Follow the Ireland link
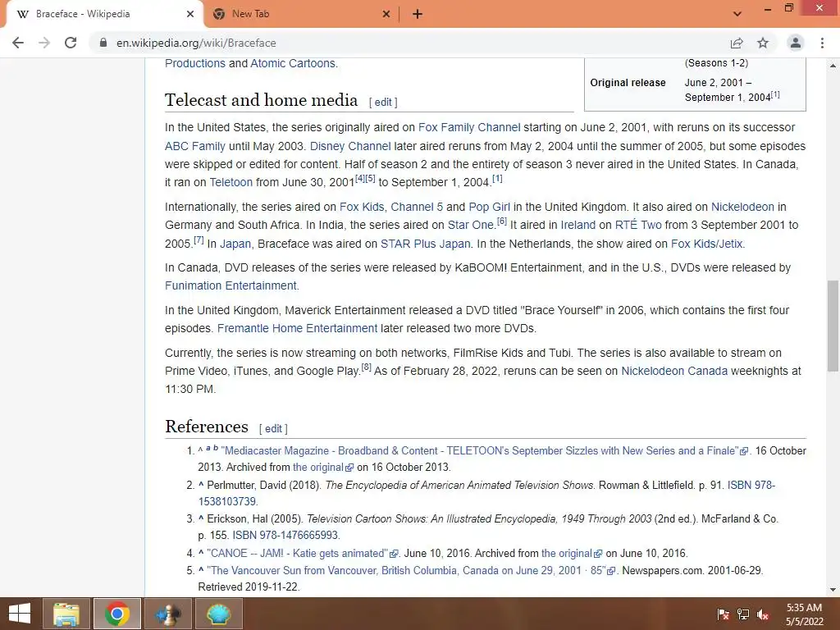840x630 pixels. (x=578, y=225)
